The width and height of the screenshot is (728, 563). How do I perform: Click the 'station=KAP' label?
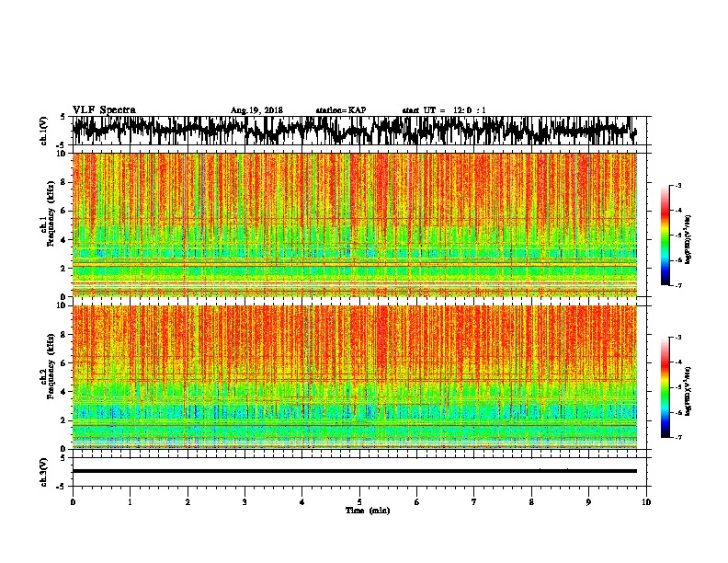341,110
